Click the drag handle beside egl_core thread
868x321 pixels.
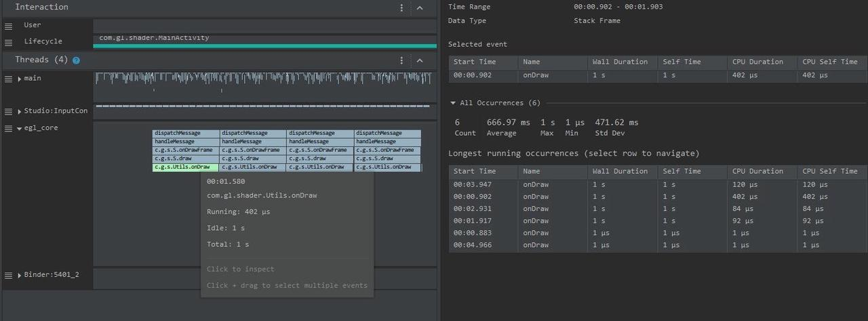coord(8,128)
